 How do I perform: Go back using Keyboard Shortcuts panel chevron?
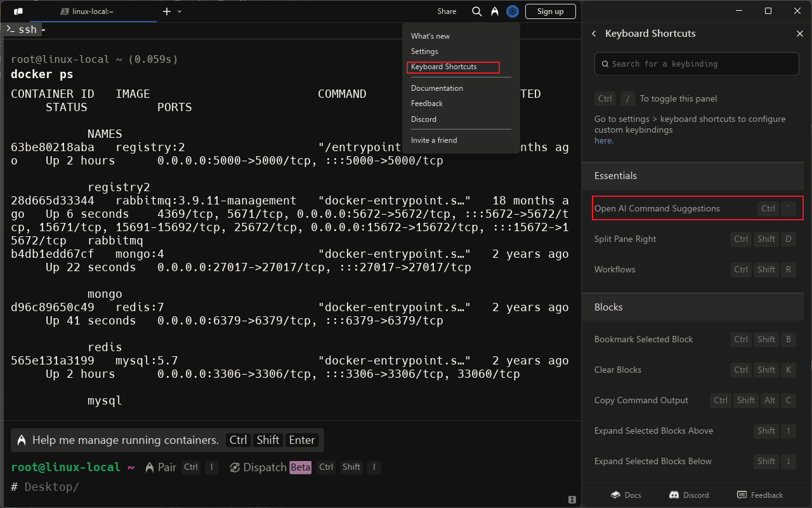594,34
